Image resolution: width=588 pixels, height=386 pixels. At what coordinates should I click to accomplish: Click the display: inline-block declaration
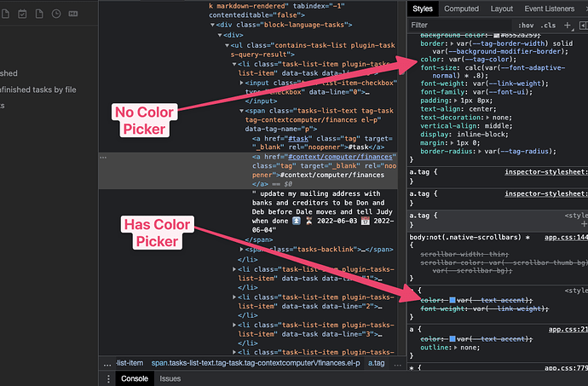pos(464,135)
